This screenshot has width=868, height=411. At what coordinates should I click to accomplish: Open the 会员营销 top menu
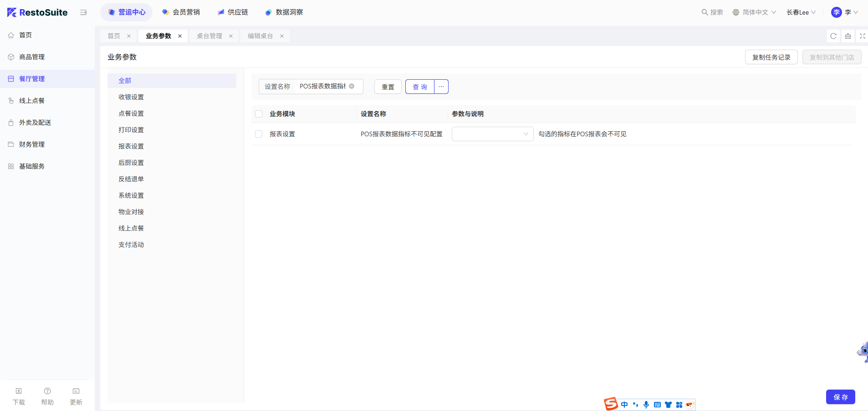pos(181,12)
